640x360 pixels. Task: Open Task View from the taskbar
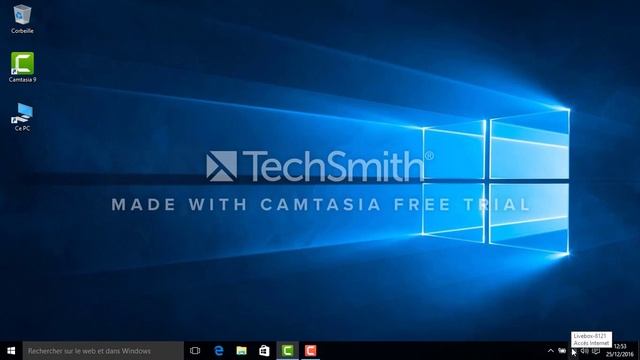[x=195, y=351]
